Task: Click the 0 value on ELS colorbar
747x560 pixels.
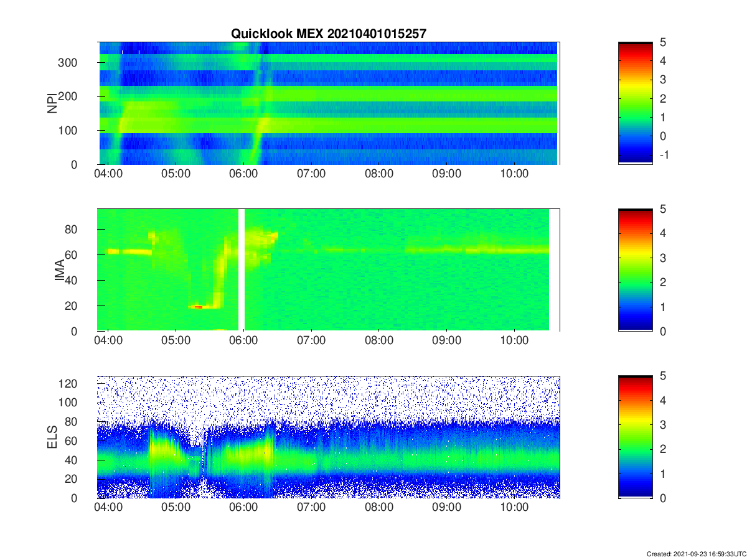Action: point(662,498)
